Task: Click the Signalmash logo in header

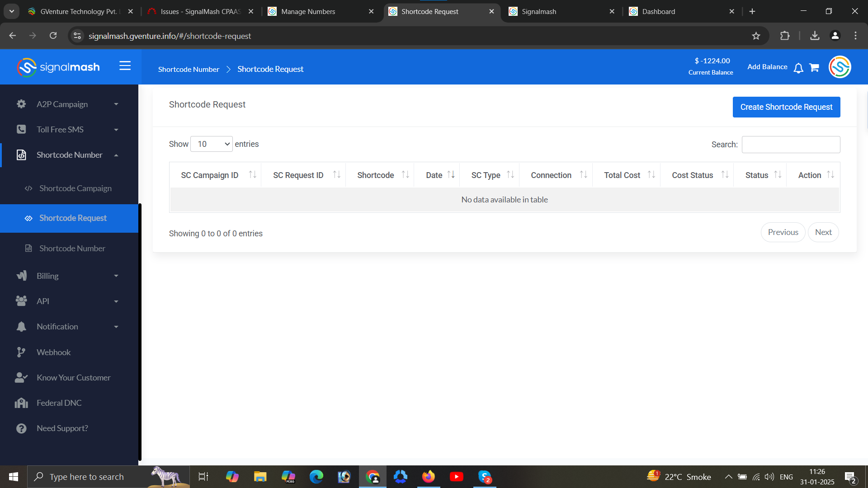Action: pos(58,67)
